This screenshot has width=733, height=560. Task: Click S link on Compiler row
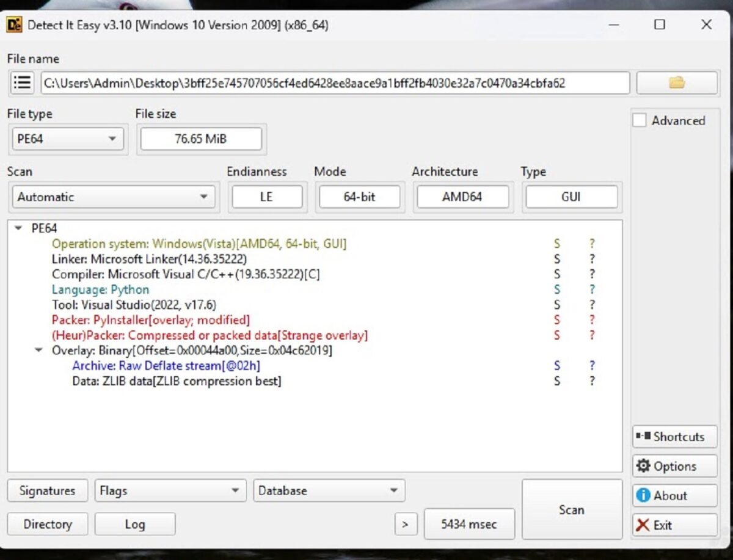pos(557,274)
